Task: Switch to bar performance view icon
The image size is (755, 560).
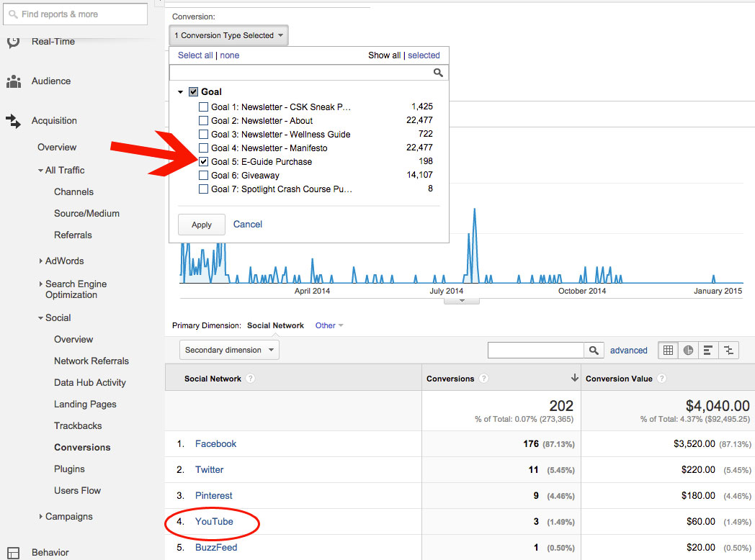Action: click(708, 351)
